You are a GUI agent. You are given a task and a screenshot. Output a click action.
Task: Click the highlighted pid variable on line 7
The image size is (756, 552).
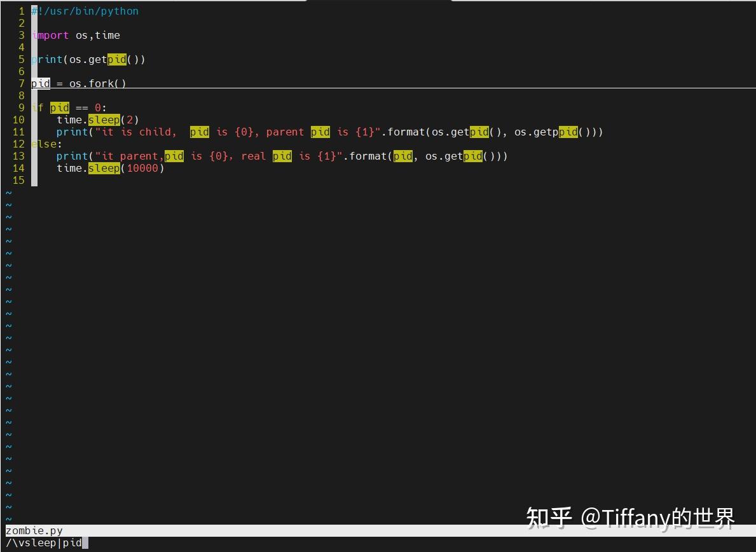click(x=40, y=83)
